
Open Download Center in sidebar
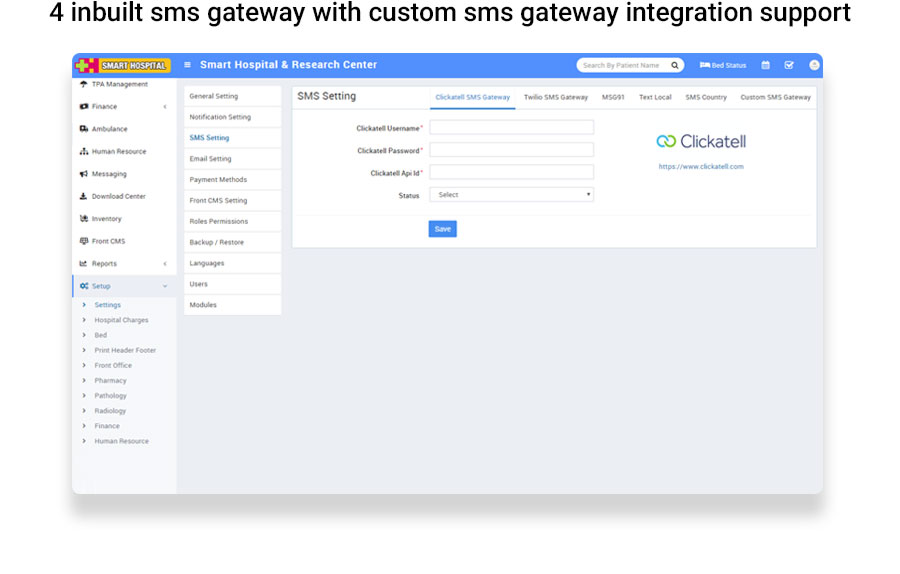click(x=118, y=196)
